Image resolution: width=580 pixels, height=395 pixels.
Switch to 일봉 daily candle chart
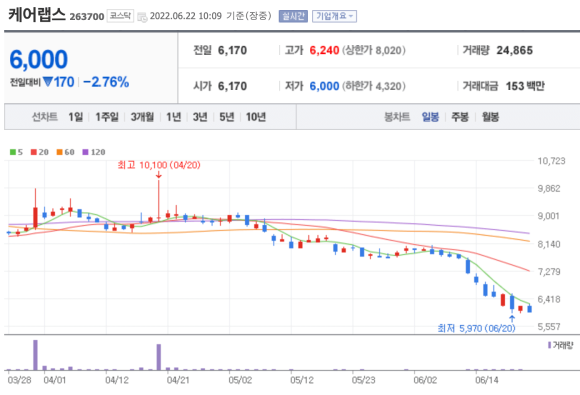click(x=430, y=117)
